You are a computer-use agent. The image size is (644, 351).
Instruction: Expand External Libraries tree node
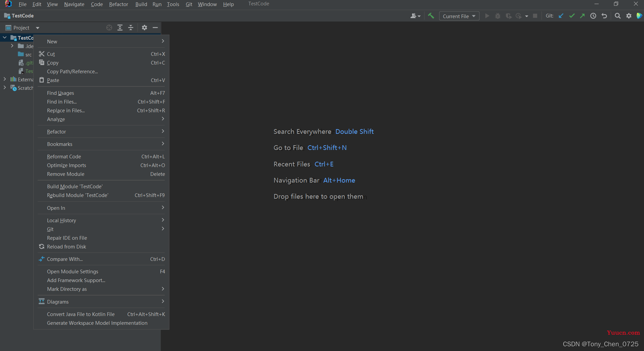pos(5,79)
